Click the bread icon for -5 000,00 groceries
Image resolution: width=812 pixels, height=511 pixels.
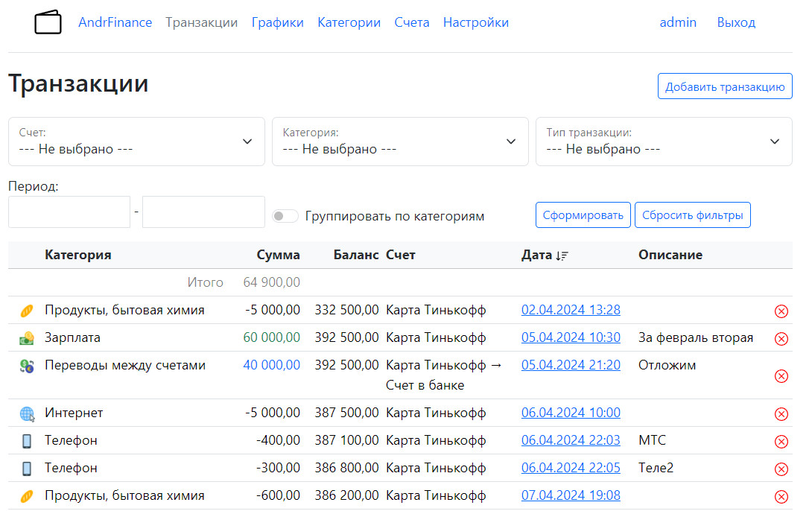point(26,311)
